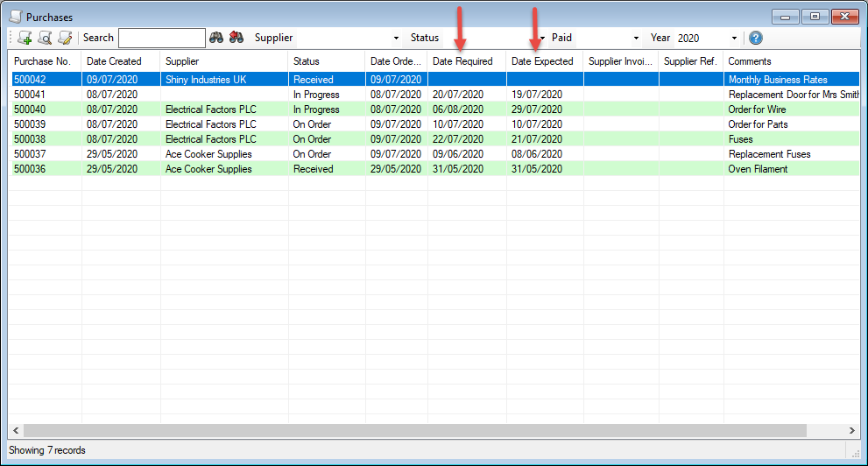Maximize the Purchases window

click(x=815, y=17)
